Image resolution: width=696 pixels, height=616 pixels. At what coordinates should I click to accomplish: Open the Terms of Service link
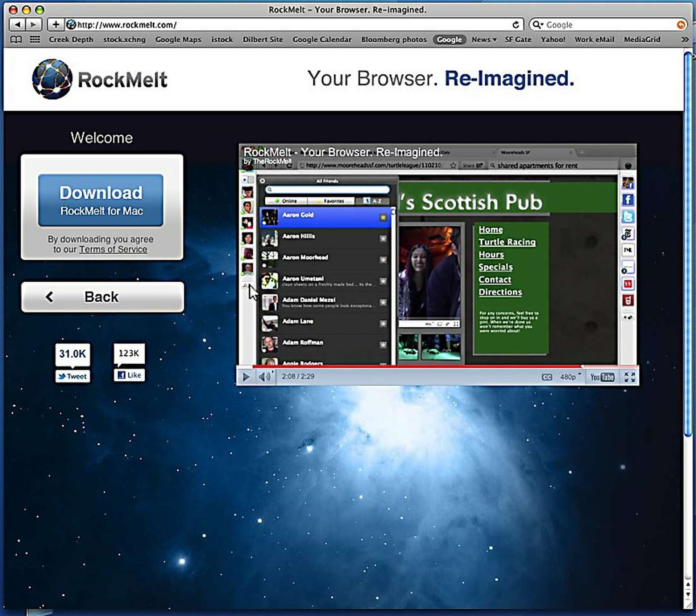[x=113, y=249]
